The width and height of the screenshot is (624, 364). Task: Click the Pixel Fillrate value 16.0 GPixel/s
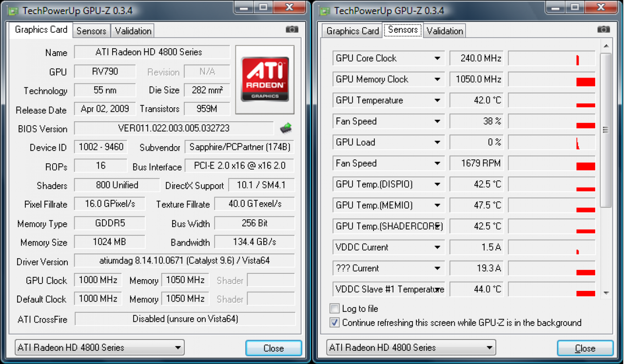point(110,204)
